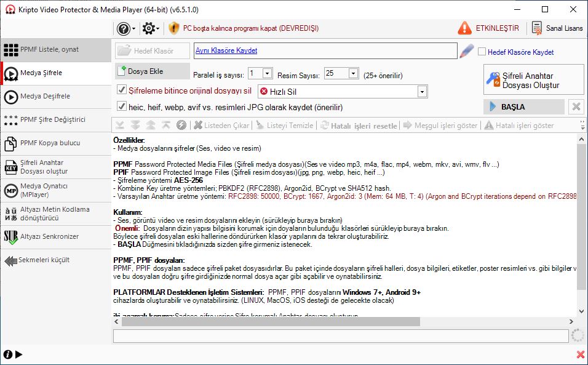Click the PPMF Listele grid icon

[x=11, y=49]
